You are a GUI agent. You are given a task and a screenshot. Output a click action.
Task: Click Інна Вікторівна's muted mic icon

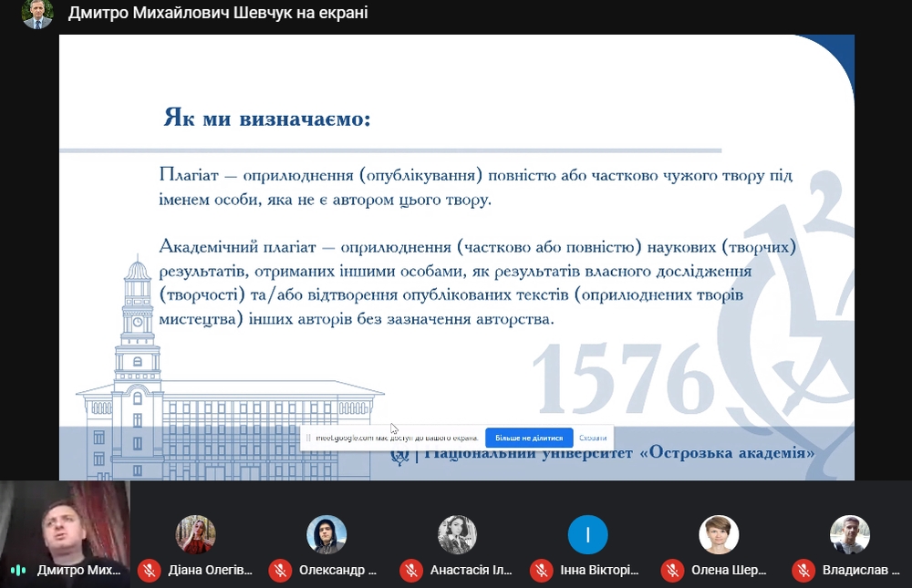(542, 571)
